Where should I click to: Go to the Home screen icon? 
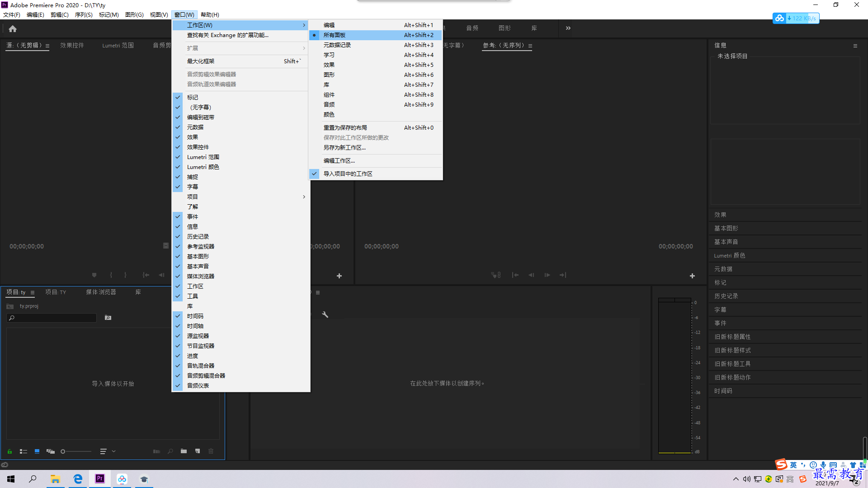[13, 28]
